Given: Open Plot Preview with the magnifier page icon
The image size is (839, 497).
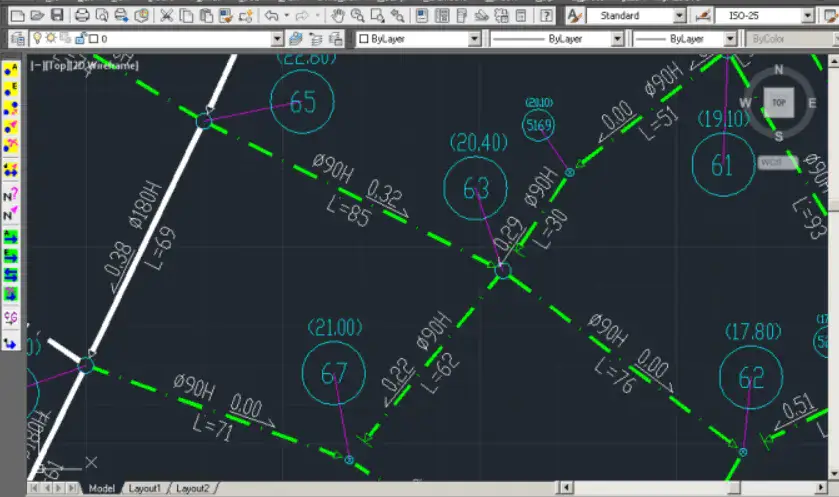Looking at the screenshot, I should [x=102, y=16].
